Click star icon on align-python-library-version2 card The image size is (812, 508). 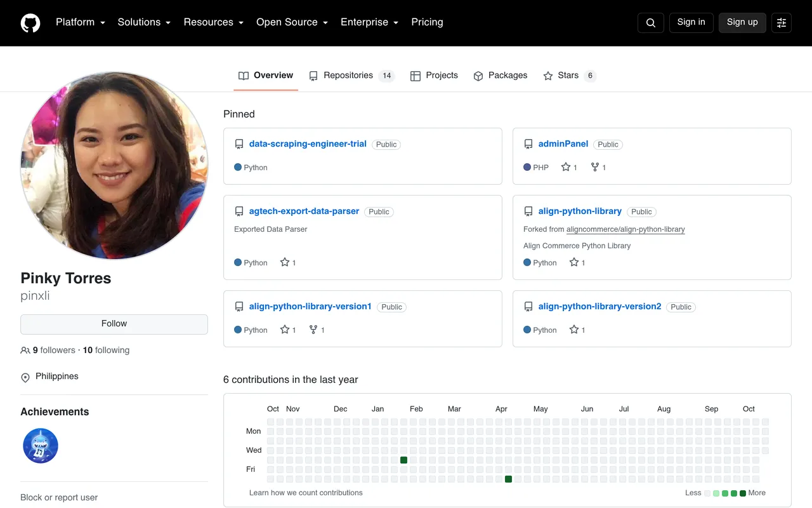(574, 330)
